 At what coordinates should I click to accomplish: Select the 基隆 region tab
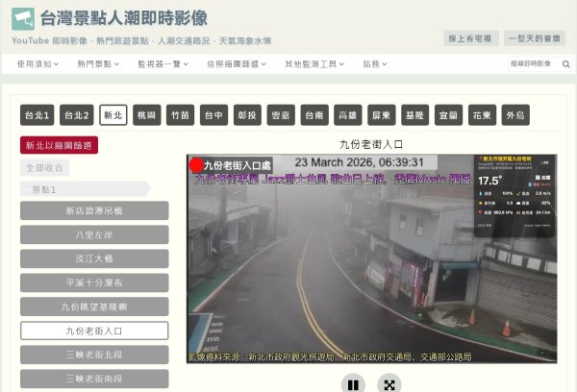click(x=415, y=115)
